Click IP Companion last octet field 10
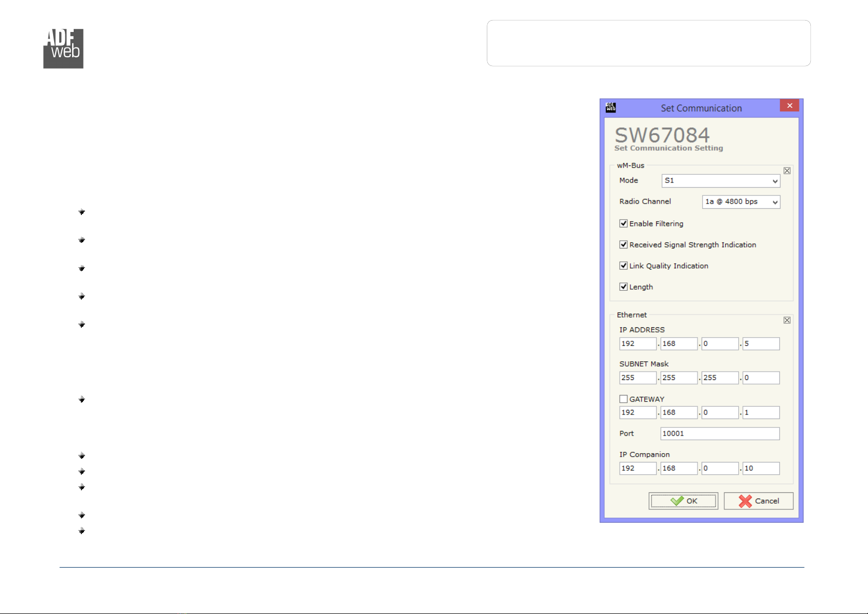Viewport: 868px width, 614px height. coord(761,468)
